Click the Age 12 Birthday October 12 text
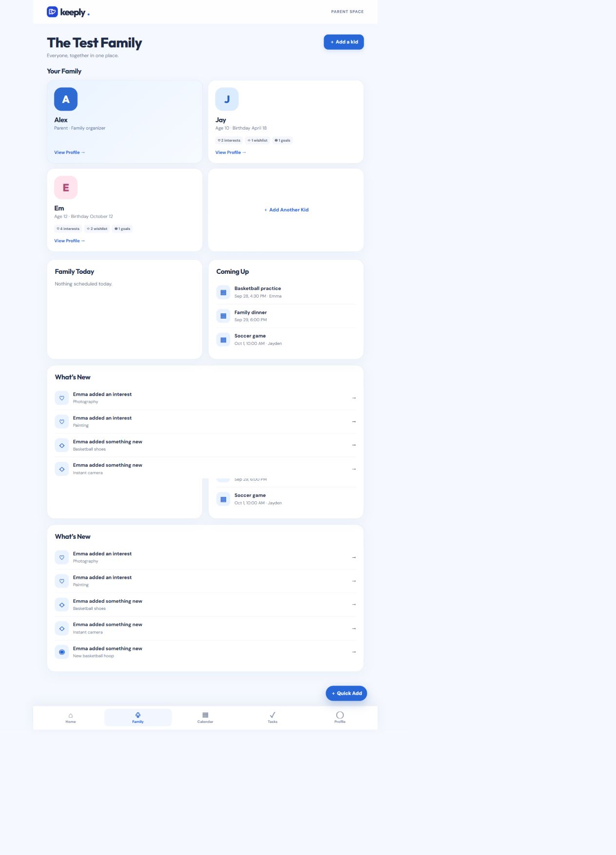616x855 pixels. 83,216
